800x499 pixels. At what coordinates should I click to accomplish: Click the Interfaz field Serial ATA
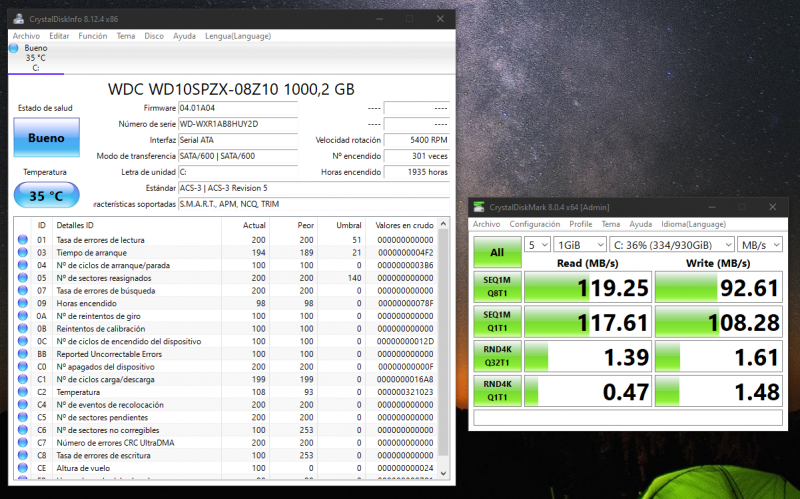click(238, 140)
